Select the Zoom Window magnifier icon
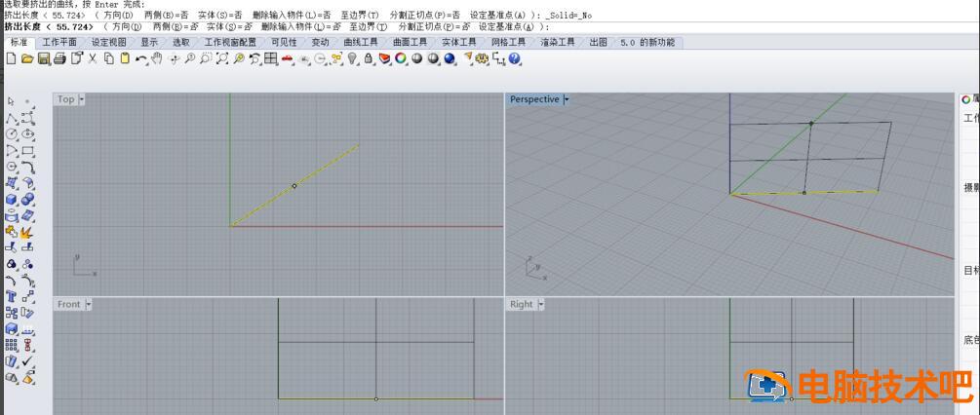This screenshot has height=415, width=980. [206, 58]
